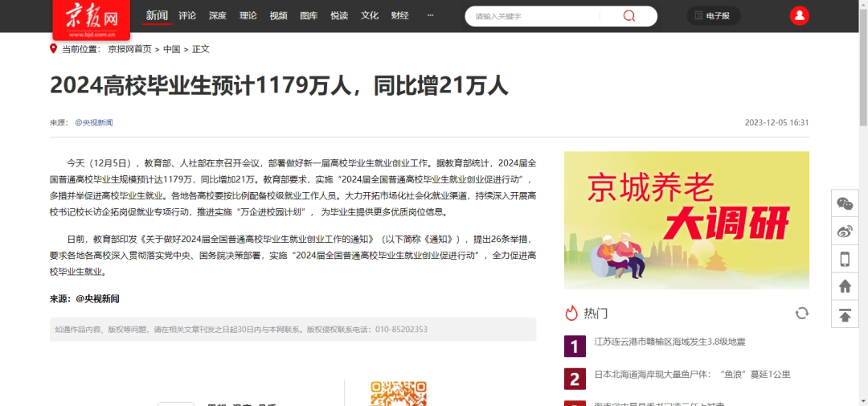The width and height of the screenshot is (868, 406).
Task: Click the @央视新闻 source link
Action: click(94, 123)
